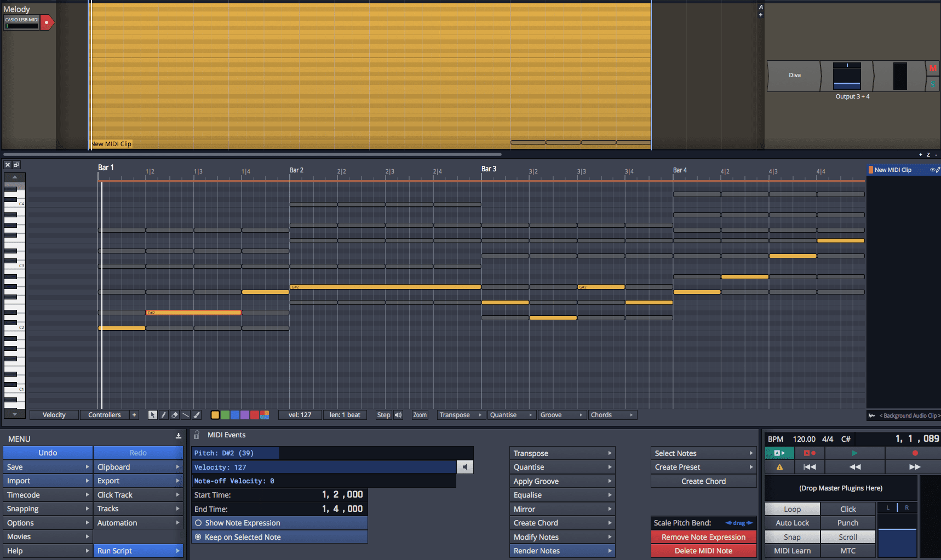Screen dimensions: 941x560
Task: Select the Pencil tool in the MIDI editor
Action: (x=164, y=415)
